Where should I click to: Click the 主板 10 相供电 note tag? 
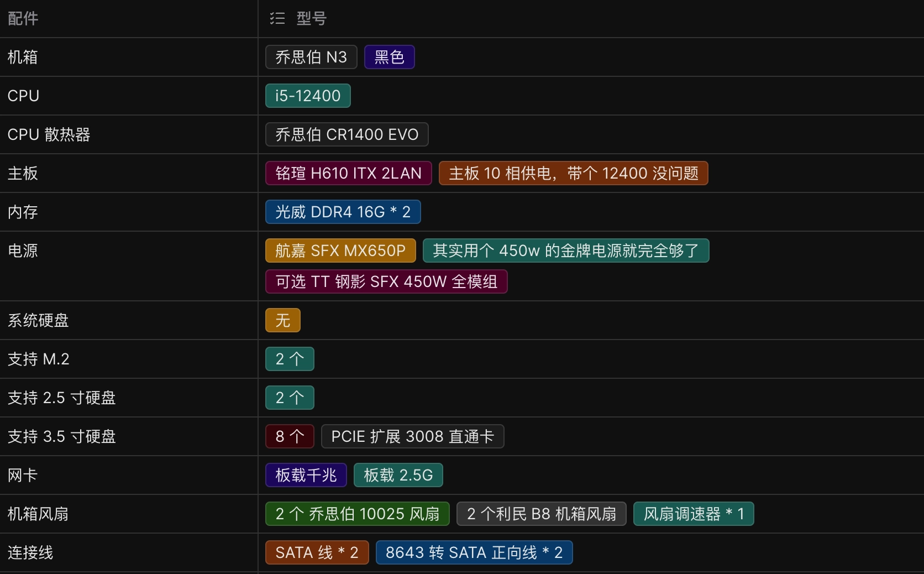574,173
